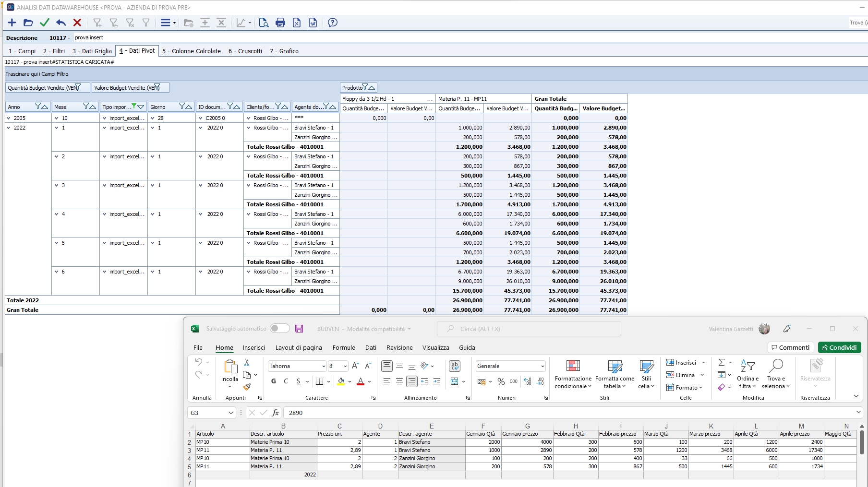Click the red X delete icon
868x487 pixels.
[x=77, y=23]
